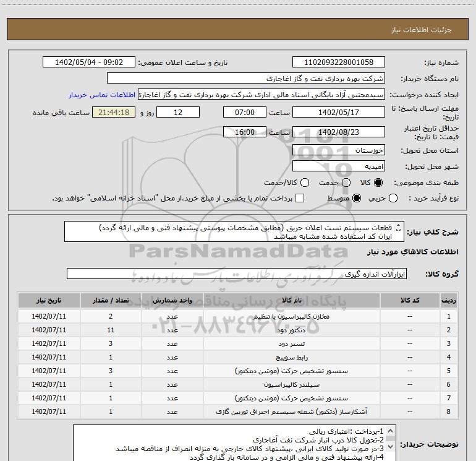Click quantity 2 in row 1
This screenshot has height=461, width=476.
coord(111,316)
